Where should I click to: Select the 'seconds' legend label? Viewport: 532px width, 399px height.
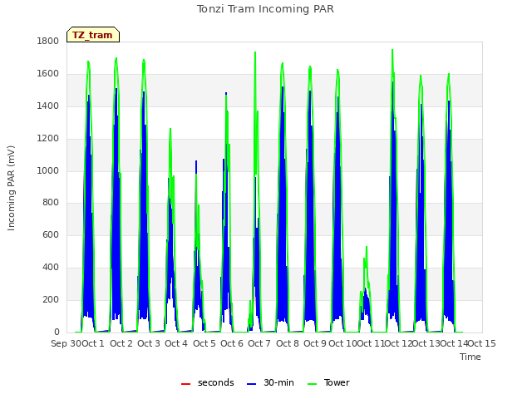tap(216, 382)
